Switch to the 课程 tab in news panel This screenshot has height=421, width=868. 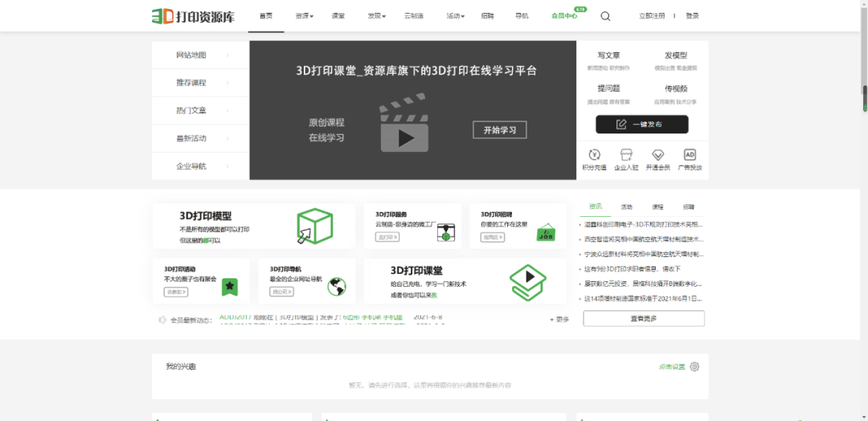[x=657, y=207]
